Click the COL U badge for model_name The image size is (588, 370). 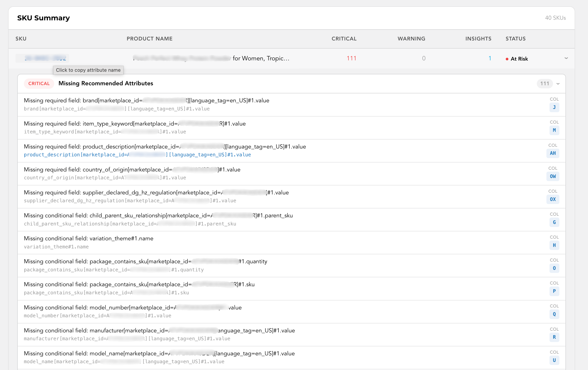(x=554, y=360)
